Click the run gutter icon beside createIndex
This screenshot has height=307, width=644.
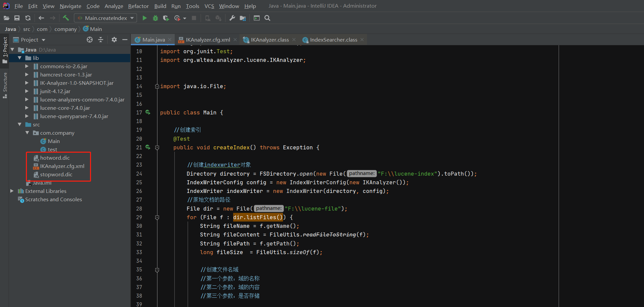coord(148,147)
